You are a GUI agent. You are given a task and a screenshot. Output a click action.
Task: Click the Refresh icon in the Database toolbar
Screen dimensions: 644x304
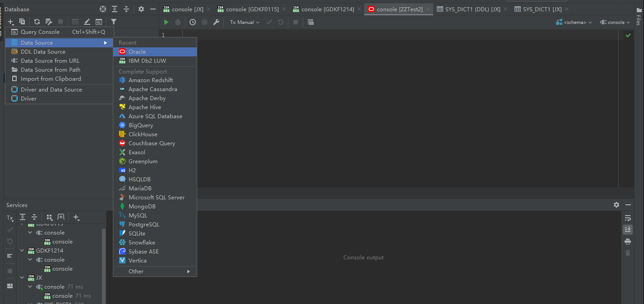pyautogui.click(x=36, y=21)
